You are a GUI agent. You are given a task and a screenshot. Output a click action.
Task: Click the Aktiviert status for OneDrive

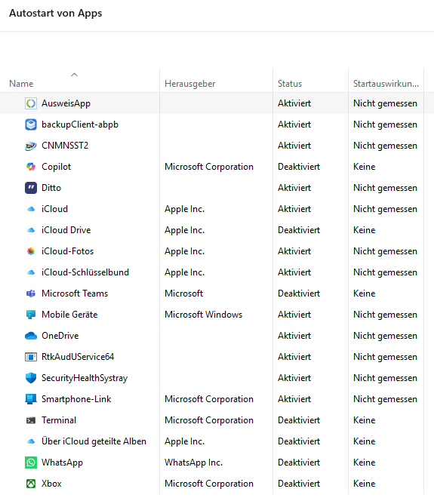pos(294,336)
